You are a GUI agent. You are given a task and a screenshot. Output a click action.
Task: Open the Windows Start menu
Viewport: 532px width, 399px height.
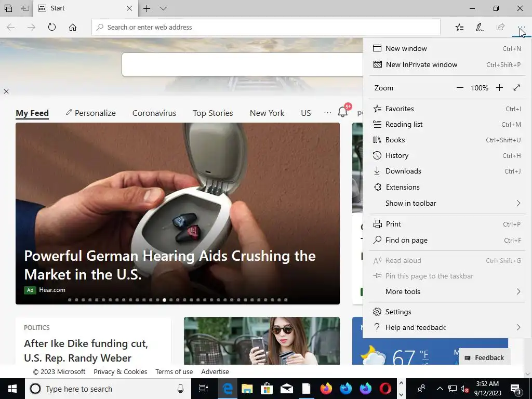click(x=12, y=389)
